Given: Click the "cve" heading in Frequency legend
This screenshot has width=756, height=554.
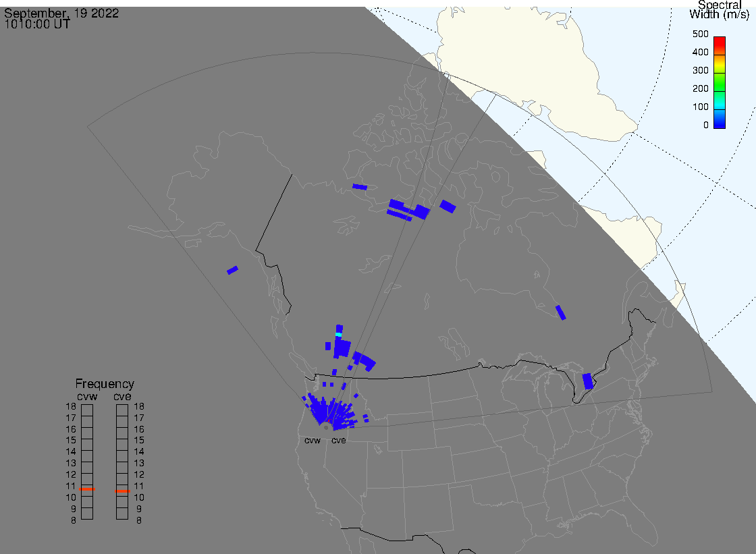Looking at the screenshot, I should pyautogui.click(x=122, y=397).
